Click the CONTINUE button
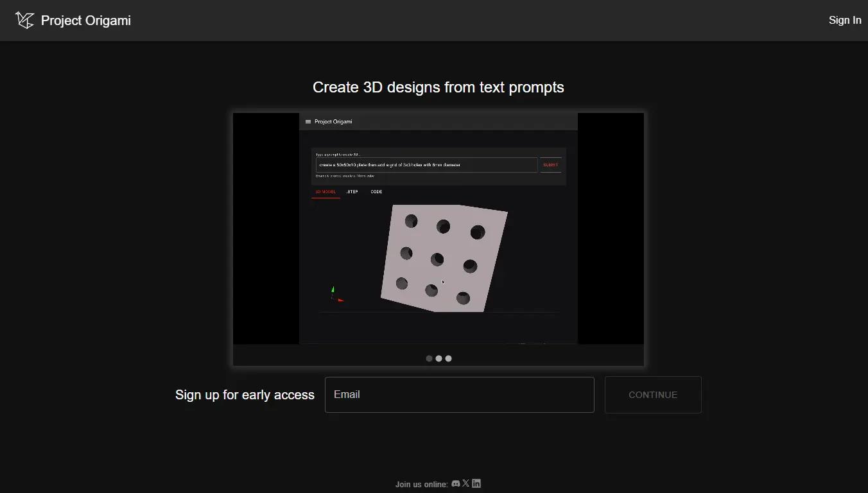 (x=653, y=395)
